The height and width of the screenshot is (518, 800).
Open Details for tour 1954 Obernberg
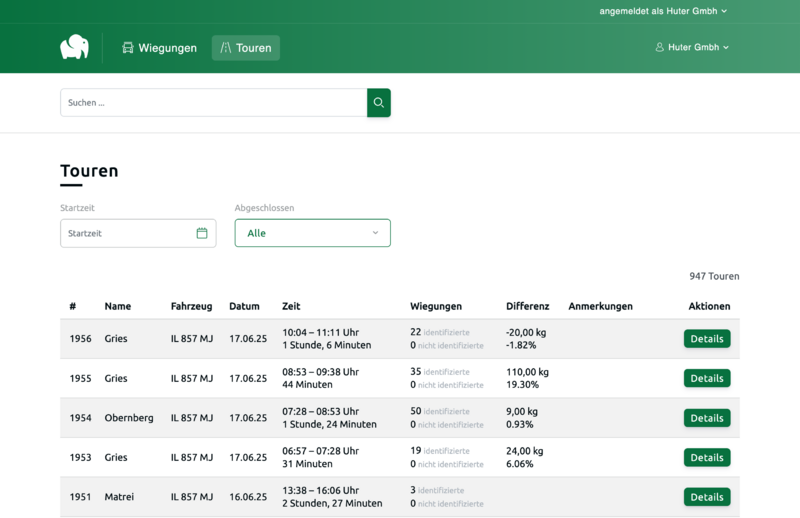pos(707,418)
